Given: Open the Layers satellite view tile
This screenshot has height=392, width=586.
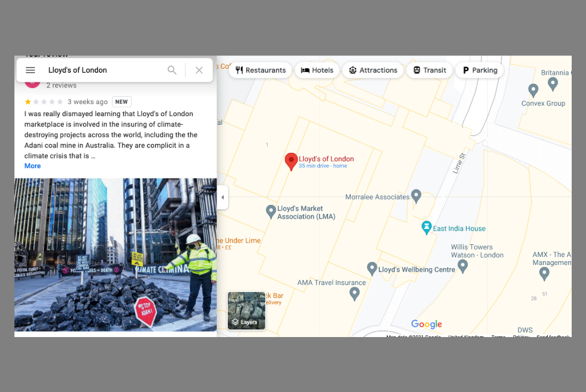Looking at the screenshot, I should (247, 311).
